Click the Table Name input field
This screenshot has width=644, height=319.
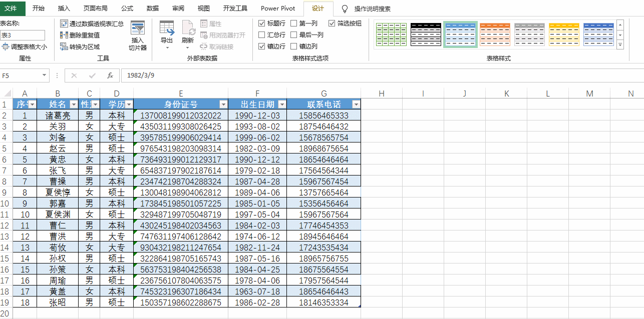[x=22, y=35]
